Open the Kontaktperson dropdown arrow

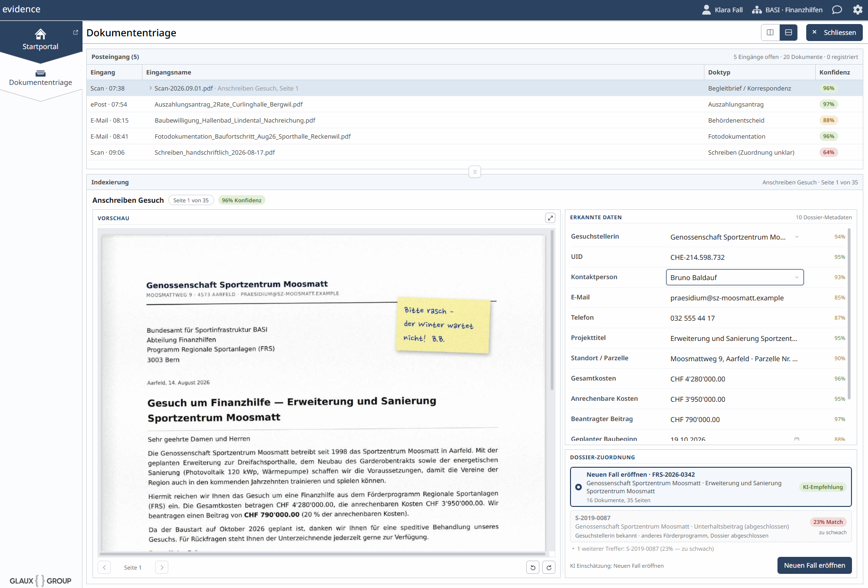[x=797, y=277]
